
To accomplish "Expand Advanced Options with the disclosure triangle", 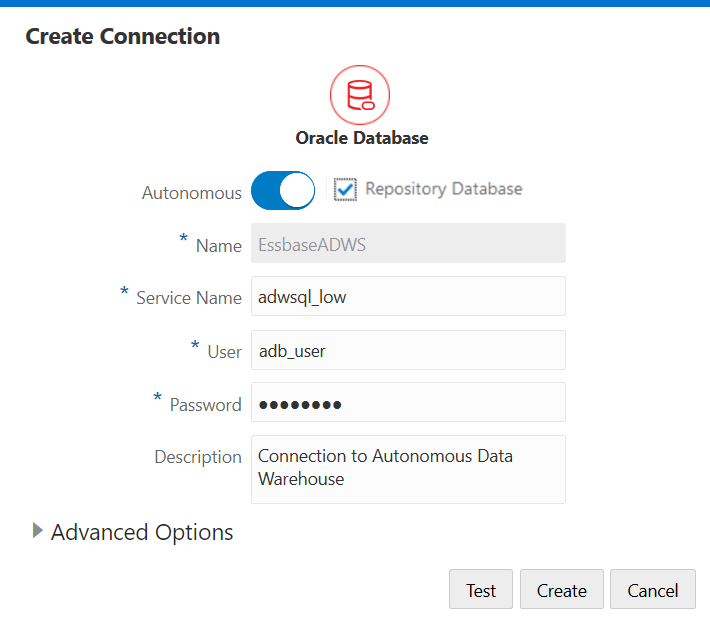I will pyautogui.click(x=38, y=530).
